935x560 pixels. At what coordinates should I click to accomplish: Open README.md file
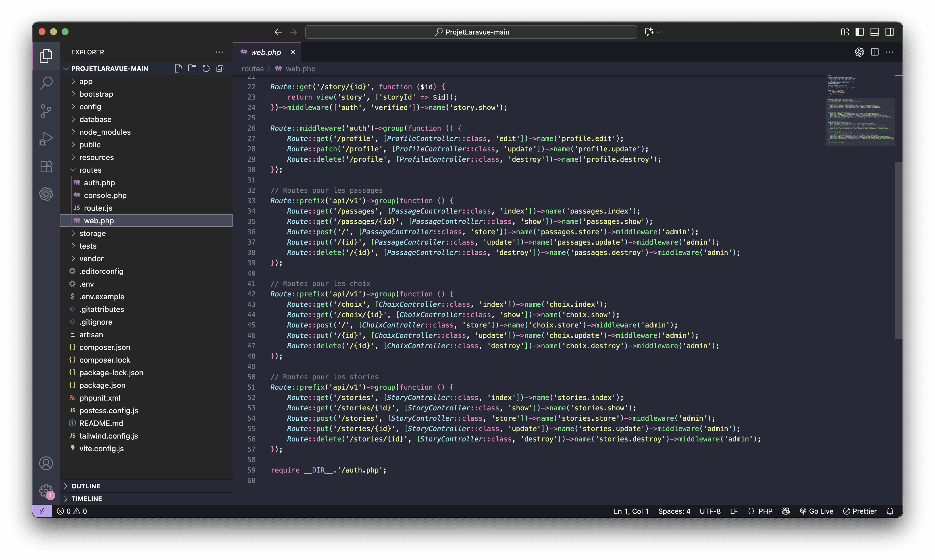tap(146, 423)
